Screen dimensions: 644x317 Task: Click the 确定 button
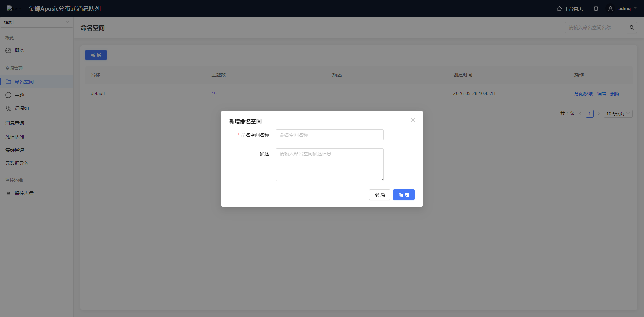pyautogui.click(x=404, y=195)
